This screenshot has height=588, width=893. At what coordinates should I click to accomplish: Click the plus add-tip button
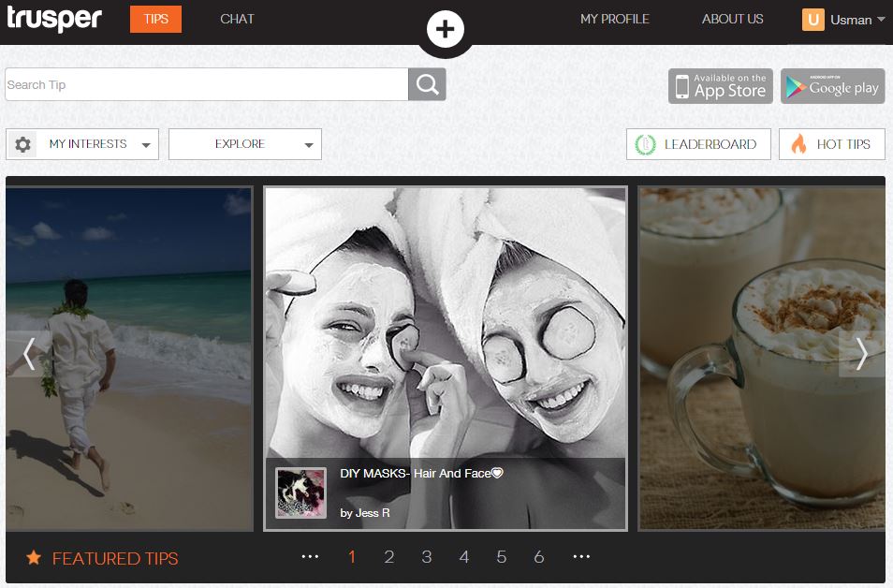click(x=446, y=28)
